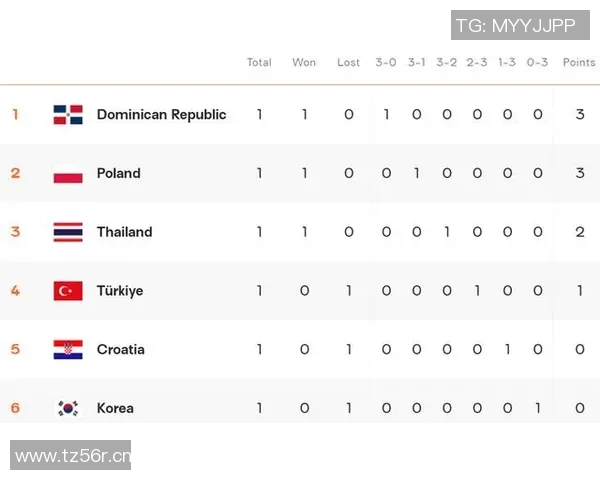Open the Croatia team name
600x480 pixels.
(x=120, y=350)
